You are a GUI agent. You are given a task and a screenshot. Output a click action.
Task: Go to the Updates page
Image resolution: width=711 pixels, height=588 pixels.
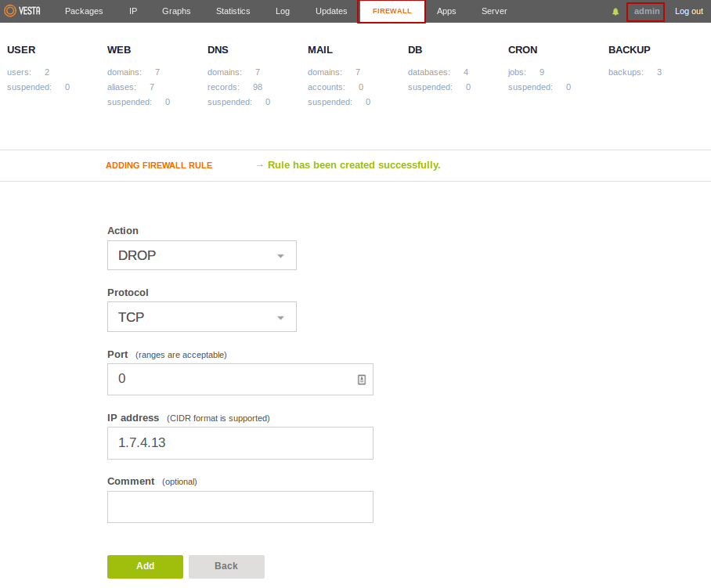331,12
